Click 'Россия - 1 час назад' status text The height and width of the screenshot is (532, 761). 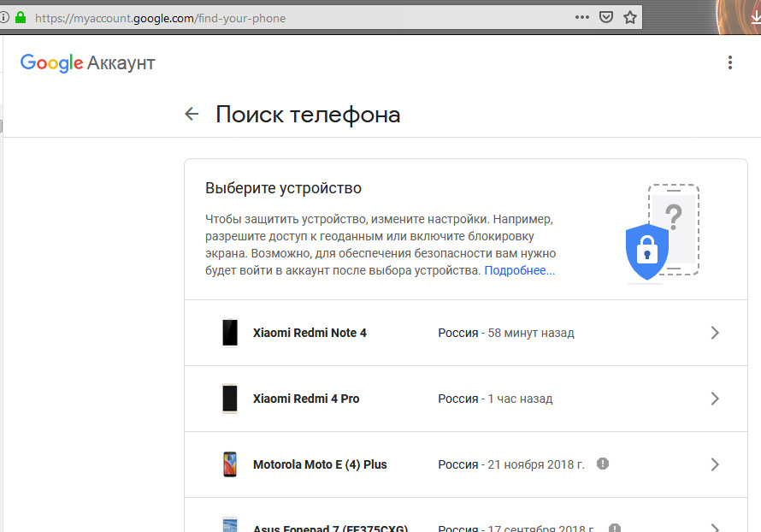(495, 399)
